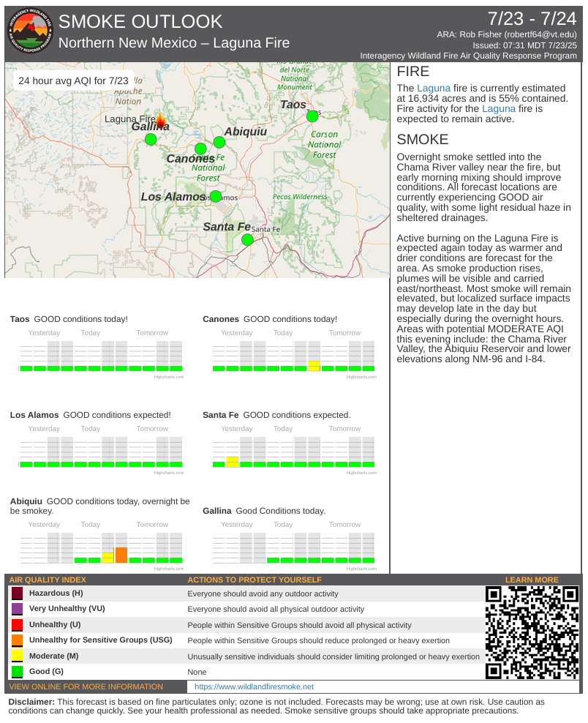Open the wildlandfiresmoke.net URL link

click(x=254, y=686)
